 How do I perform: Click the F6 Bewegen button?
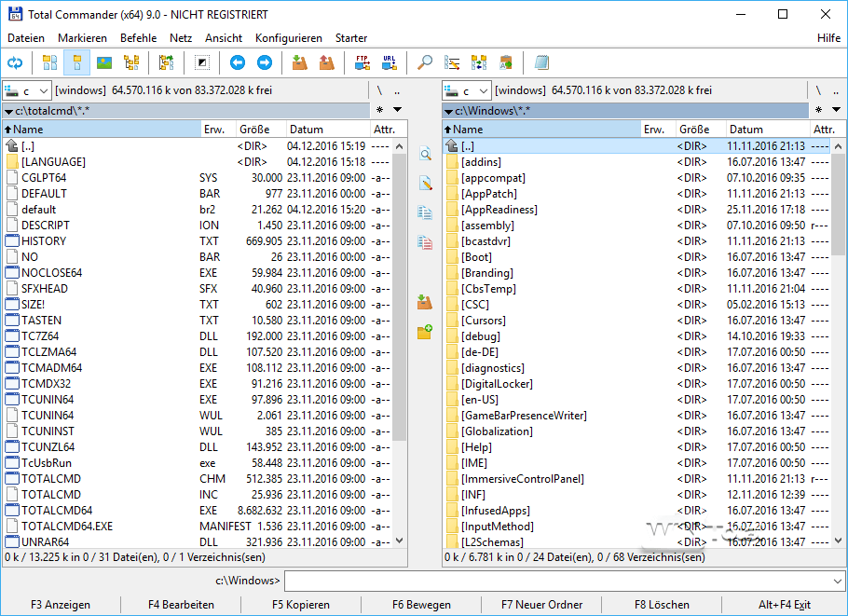(421, 605)
